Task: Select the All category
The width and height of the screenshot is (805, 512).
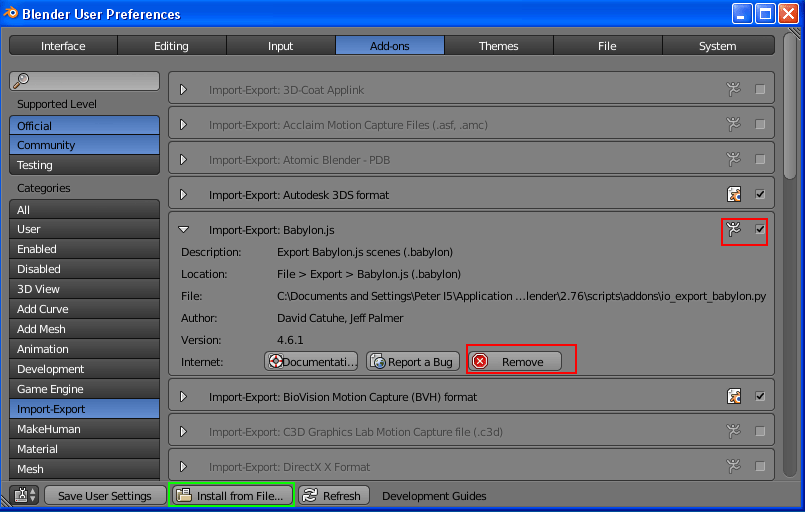Action: [x=84, y=210]
